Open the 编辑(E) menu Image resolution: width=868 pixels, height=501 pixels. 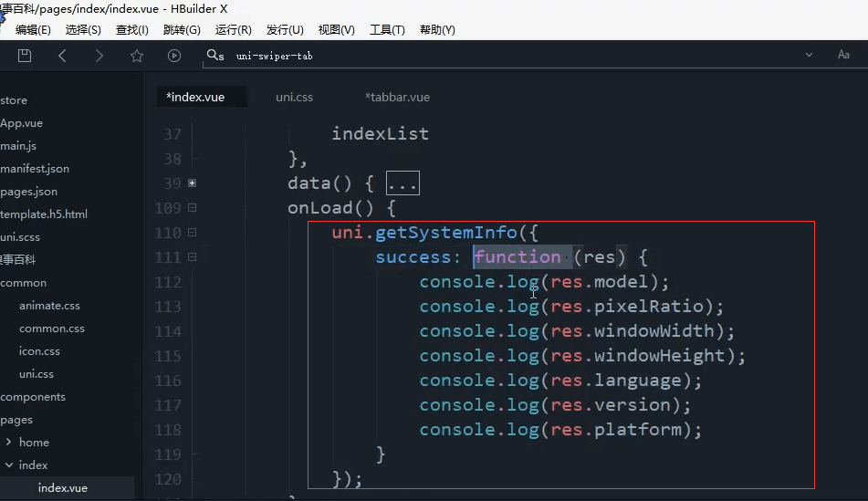(x=33, y=30)
